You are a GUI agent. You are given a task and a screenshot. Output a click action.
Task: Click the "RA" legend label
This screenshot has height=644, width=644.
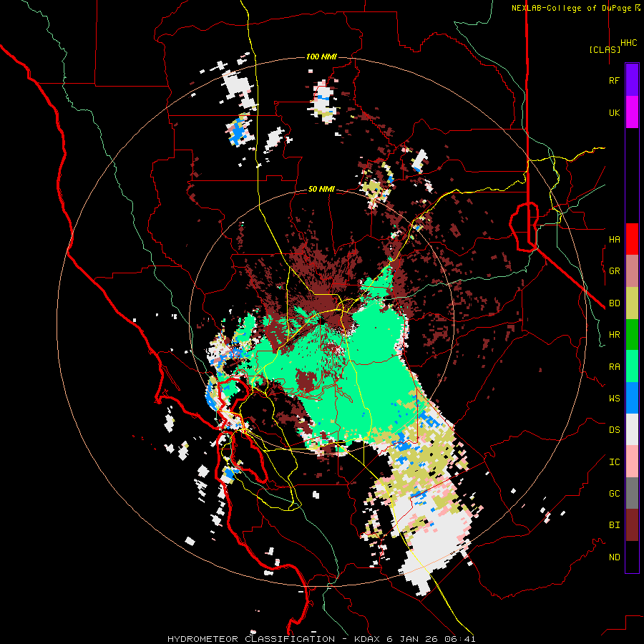point(614,366)
